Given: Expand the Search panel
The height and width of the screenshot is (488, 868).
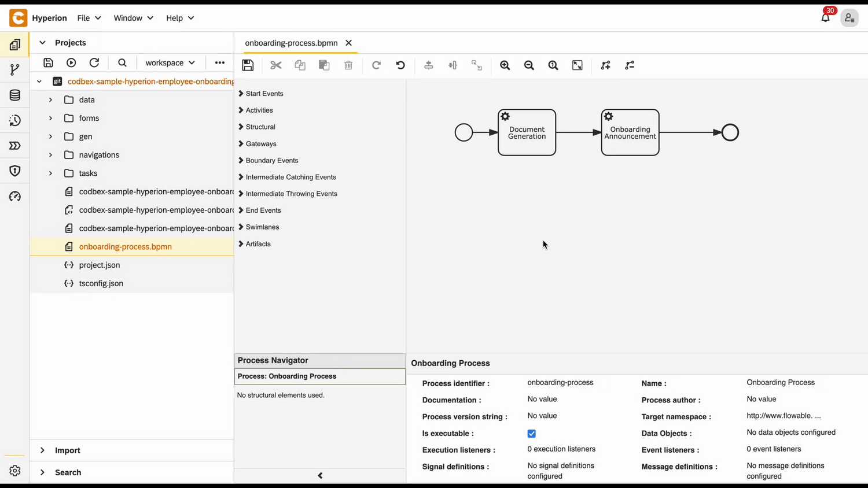Looking at the screenshot, I should [x=42, y=472].
